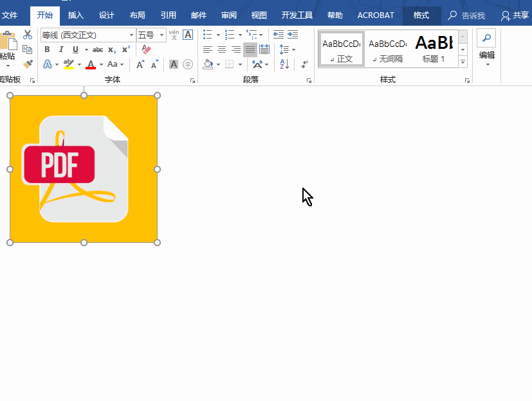Switch to the 设计 Design tab

pyautogui.click(x=107, y=15)
